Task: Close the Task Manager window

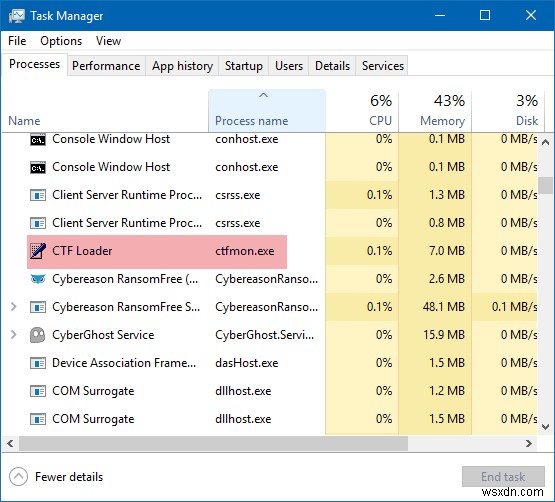Action: click(x=531, y=15)
